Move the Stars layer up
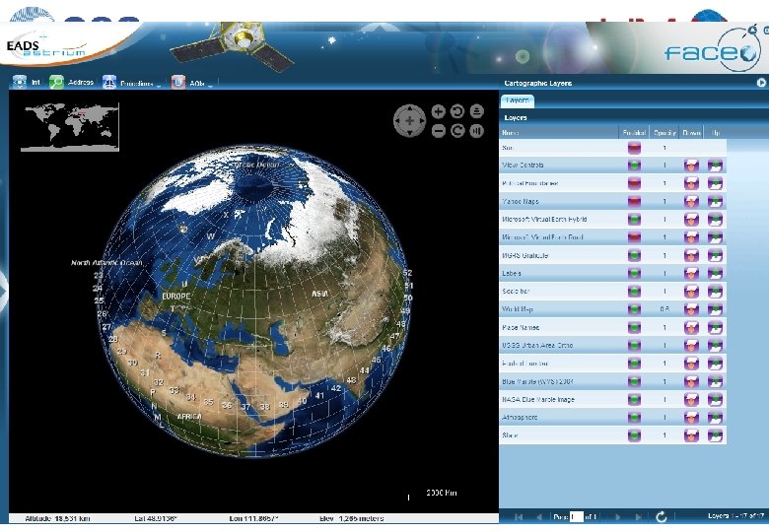Viewport: 769px width, 532px height. click(715, 435)
